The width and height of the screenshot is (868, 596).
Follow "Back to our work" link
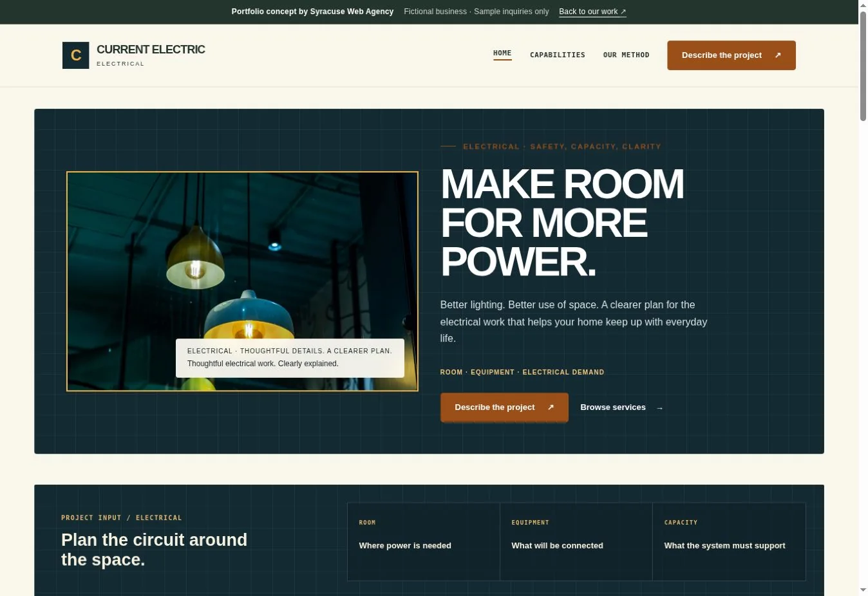pyautogui.click(x=592, y=12)
